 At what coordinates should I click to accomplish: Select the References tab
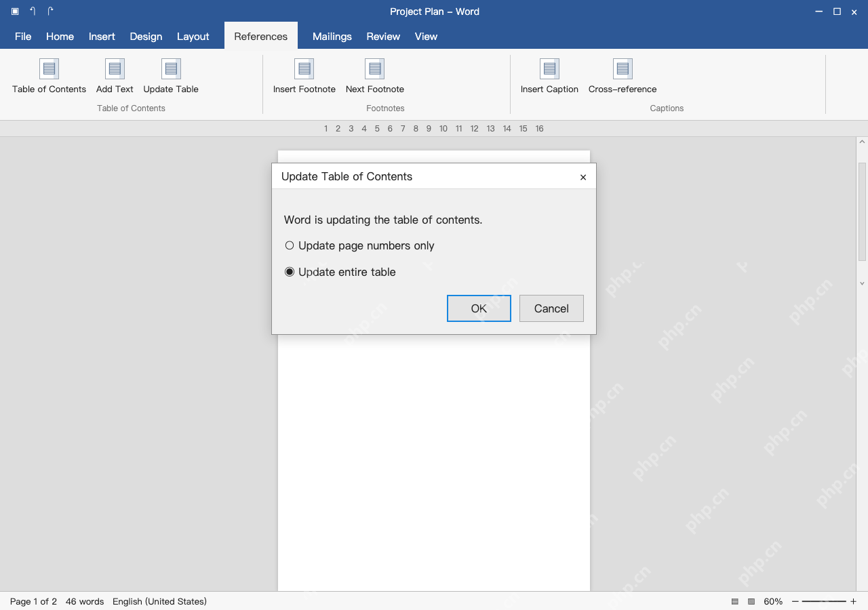click(261, 37)
